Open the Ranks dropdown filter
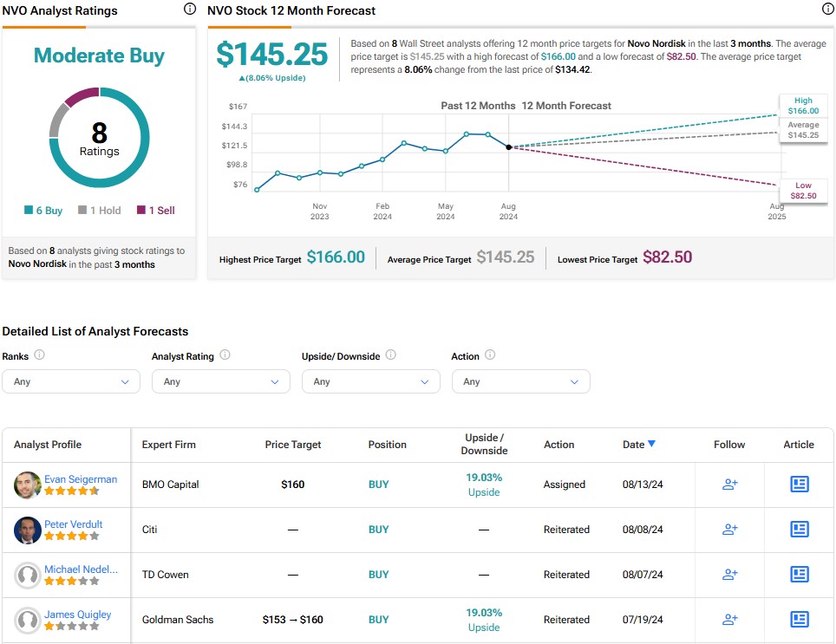 click(71, 381)
